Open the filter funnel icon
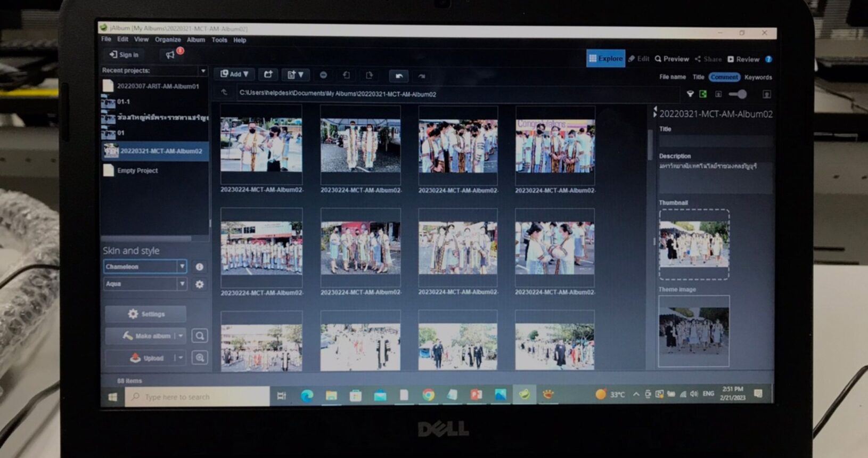Image resolution: width=868 pixels, height=458 pixels. 690,94
